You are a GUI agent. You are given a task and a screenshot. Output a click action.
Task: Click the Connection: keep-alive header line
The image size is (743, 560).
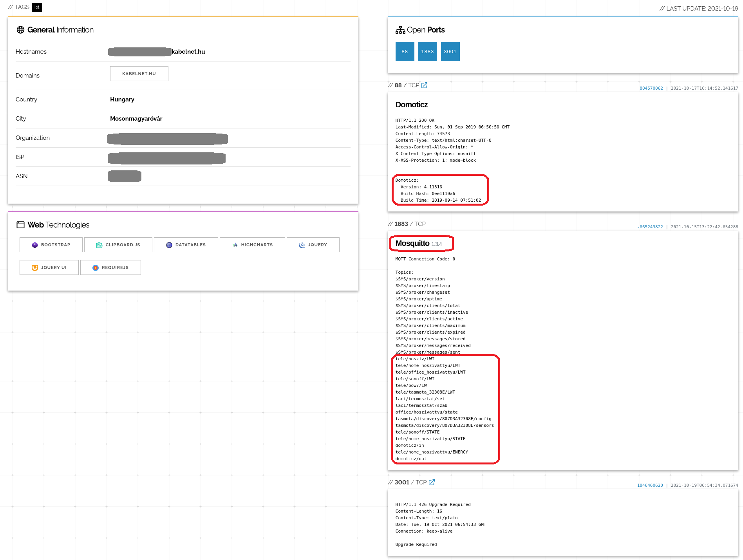click(x=424, y=531)
